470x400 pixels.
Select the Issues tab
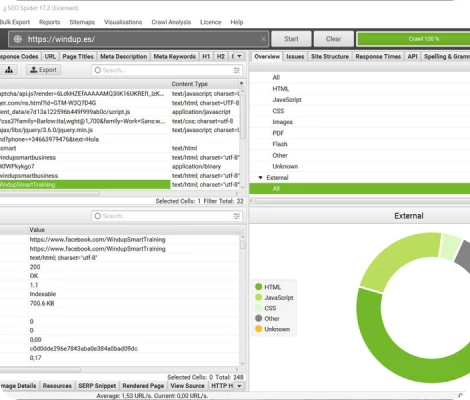295,56
